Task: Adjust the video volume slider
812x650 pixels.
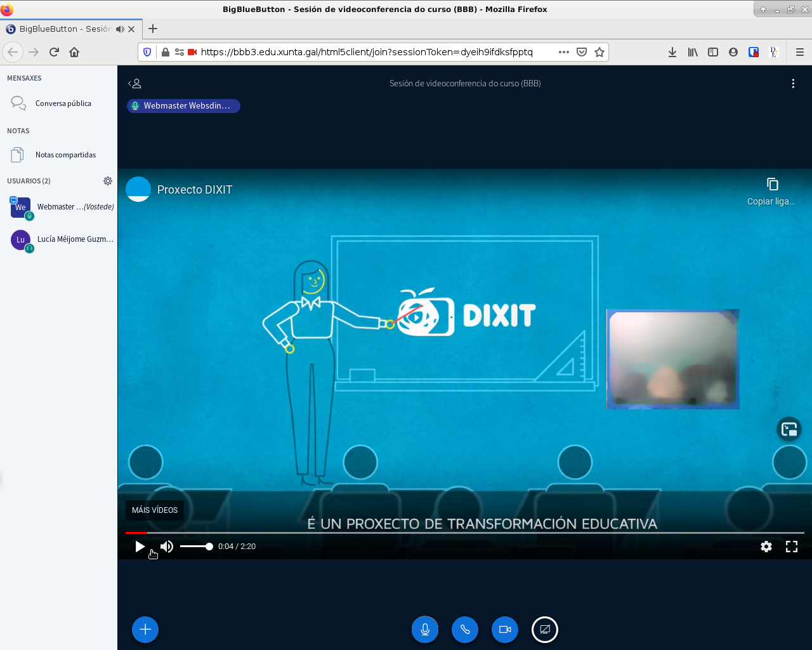Action: (x=196, y=547)
